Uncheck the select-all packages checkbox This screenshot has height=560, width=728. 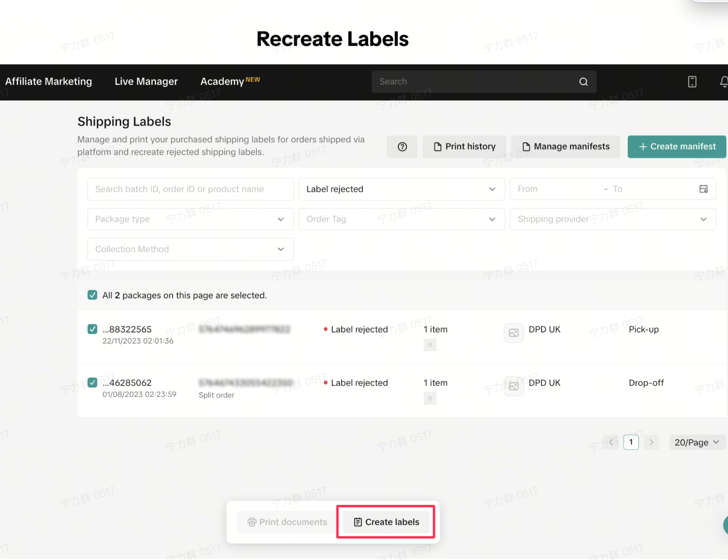[92, 295]
